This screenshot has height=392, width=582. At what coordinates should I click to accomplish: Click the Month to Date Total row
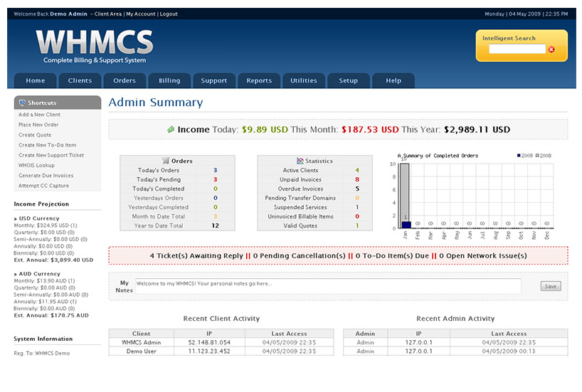click(x=177, y=216)
